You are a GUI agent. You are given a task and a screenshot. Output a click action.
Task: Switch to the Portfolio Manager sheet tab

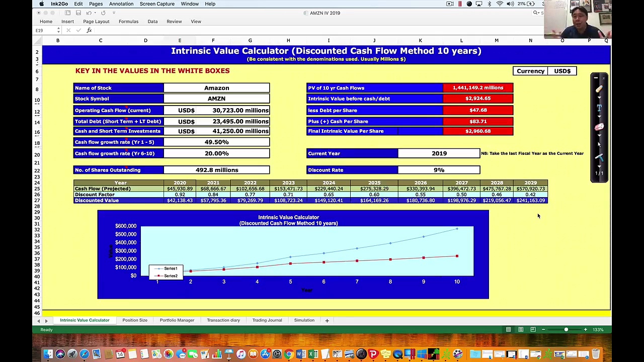pyautogui.click(x=177, y=320)
